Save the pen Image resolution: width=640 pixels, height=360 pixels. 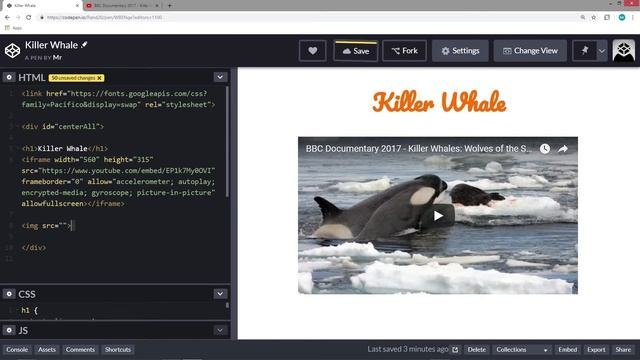click(x=356, y=51)
